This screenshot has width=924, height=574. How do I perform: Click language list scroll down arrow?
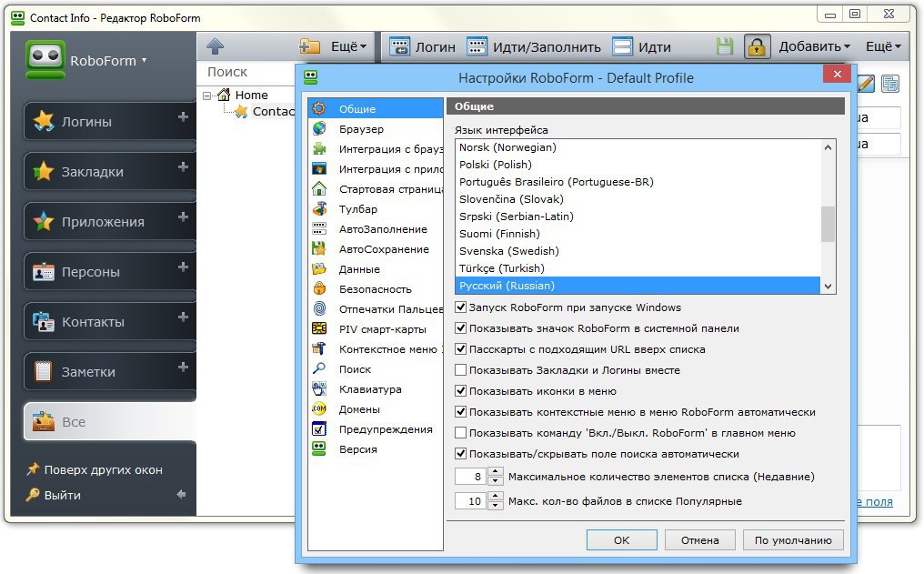pos(828,287)
